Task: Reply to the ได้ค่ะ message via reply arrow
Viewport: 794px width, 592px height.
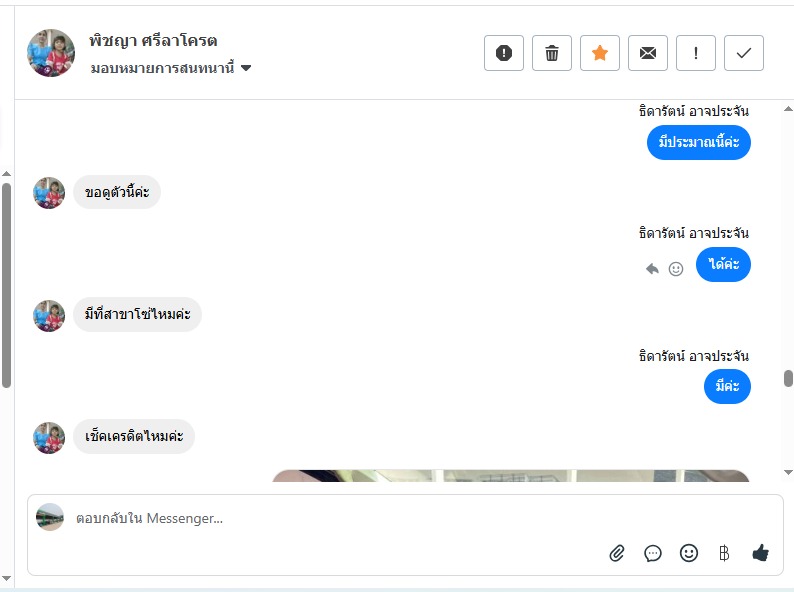Action: click(652, 268)
